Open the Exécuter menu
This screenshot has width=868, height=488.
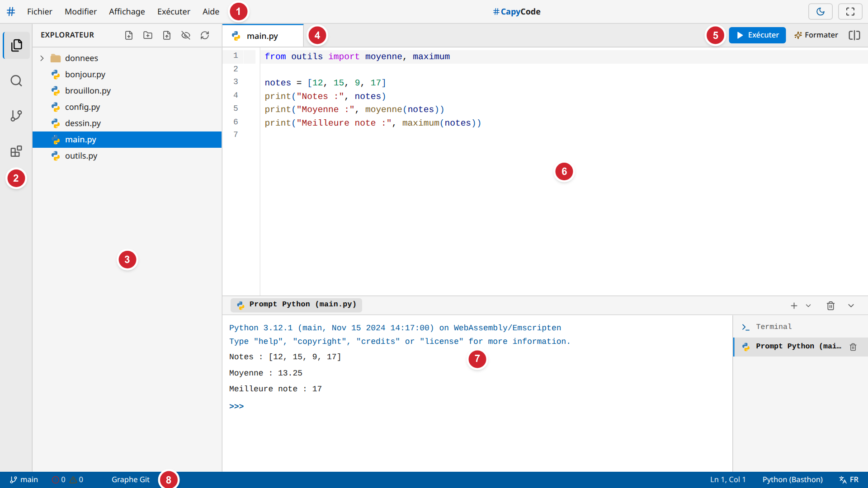pos(174,12)
